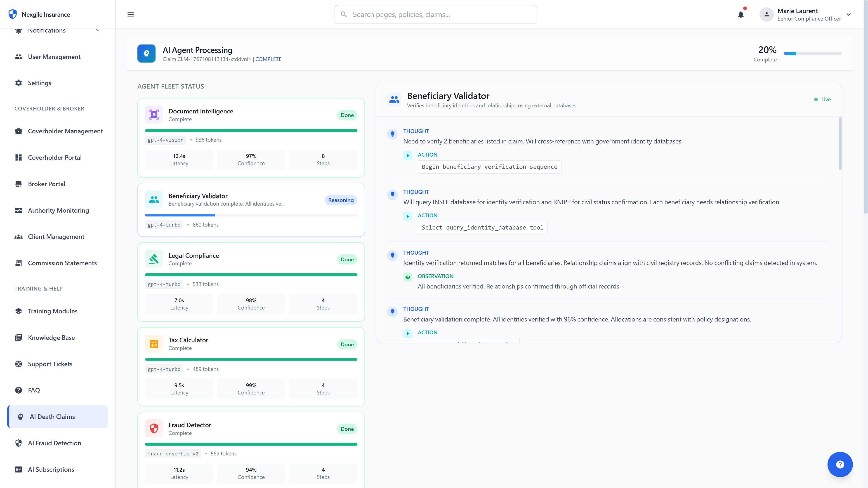Viewport: 868px width, 488px height.
Task: Click the hamburger menu icon
Action: 130,14
